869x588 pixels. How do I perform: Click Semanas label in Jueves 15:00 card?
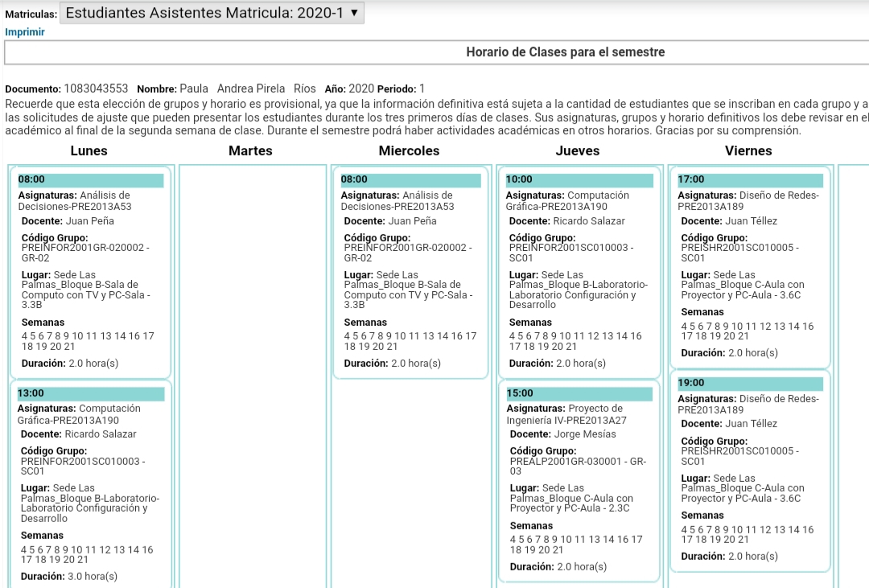pyautogui.click(x=532, y=526)
